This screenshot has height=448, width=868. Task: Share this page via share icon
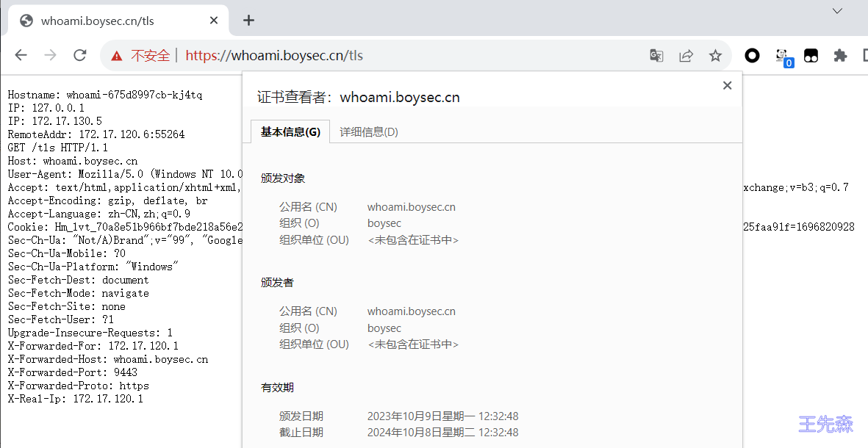686,56
